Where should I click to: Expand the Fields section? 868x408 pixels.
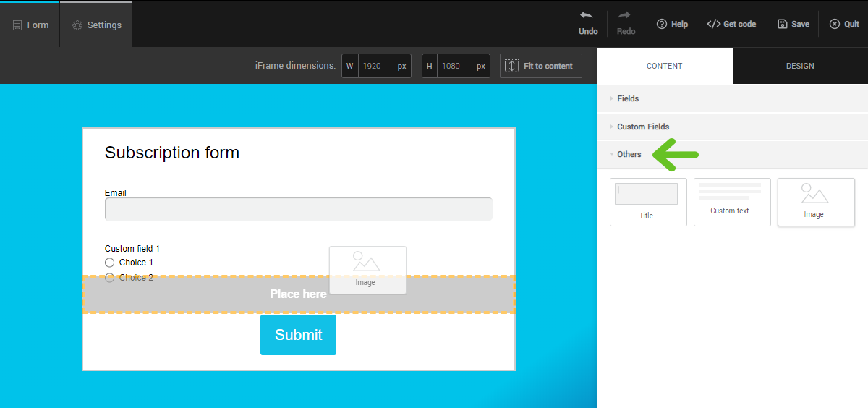(628, 98)
